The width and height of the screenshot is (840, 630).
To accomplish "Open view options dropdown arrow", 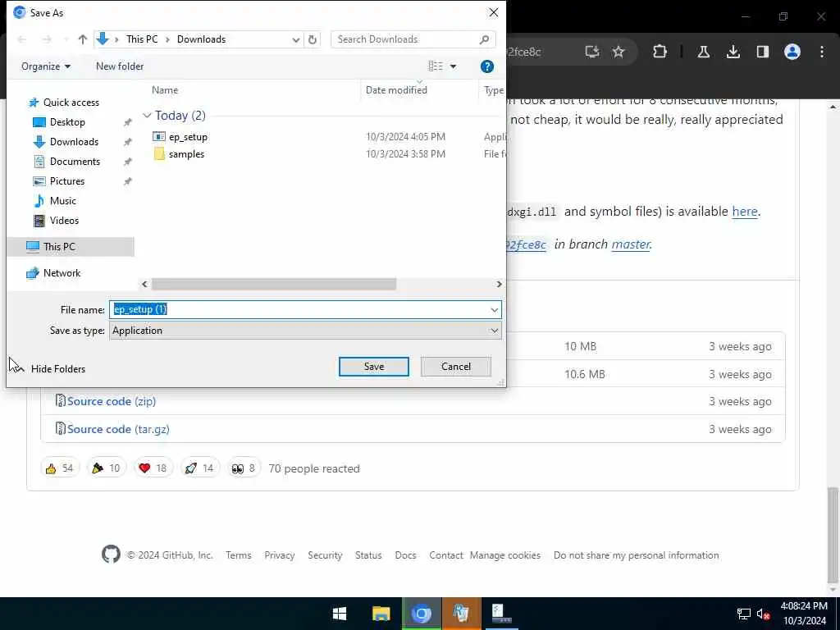I will coord(453,66).
